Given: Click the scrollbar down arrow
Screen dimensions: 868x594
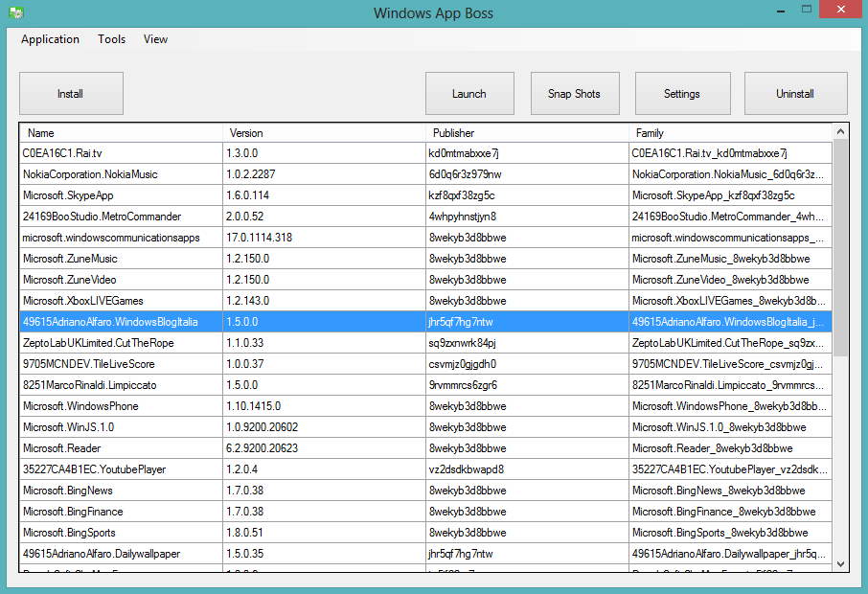Looking at the screenshot, I should (840, 564).
